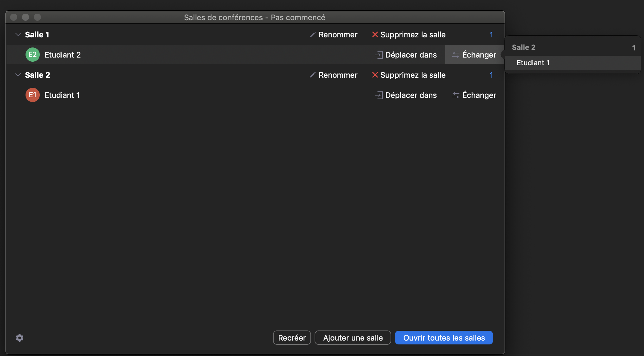Click the move arrow icon for Etudiant 2
Image resolution: width=644 pixels, height=356 pixels.
coord(379,55)
